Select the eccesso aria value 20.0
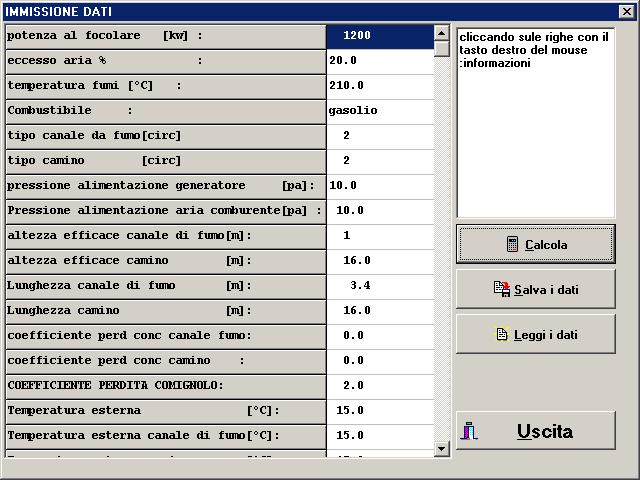Screen dimensions: 640x480 [x=380, y=62]
